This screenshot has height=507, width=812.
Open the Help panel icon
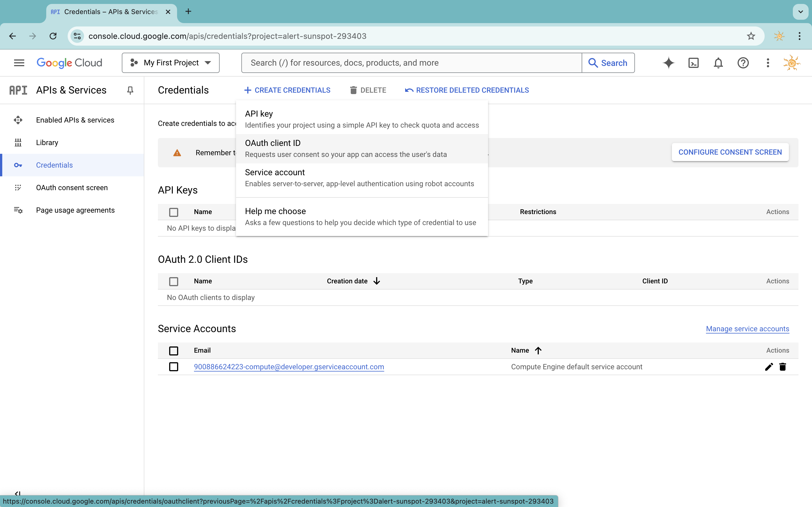743,63
